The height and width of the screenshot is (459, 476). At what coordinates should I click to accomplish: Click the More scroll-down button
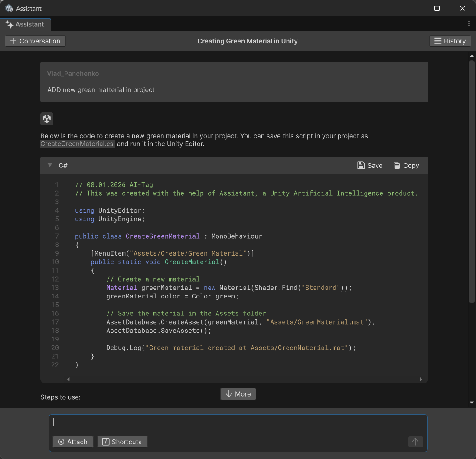pos(238,394)
